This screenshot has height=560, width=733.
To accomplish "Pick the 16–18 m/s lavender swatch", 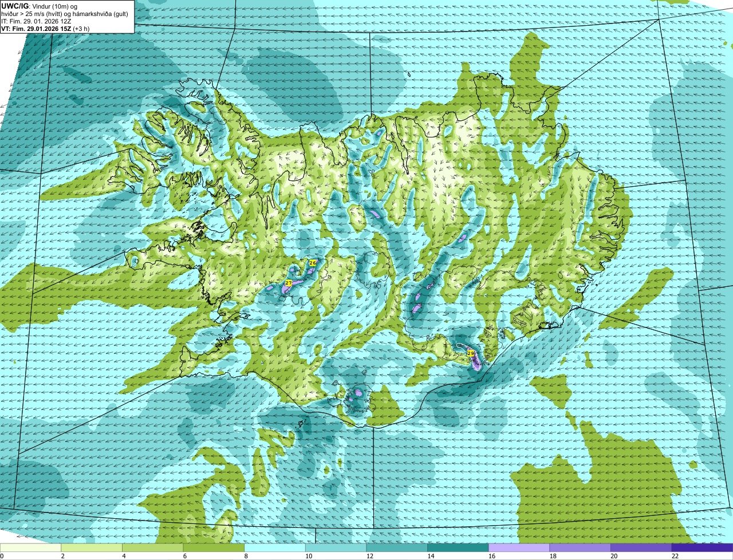I will 519,548.
